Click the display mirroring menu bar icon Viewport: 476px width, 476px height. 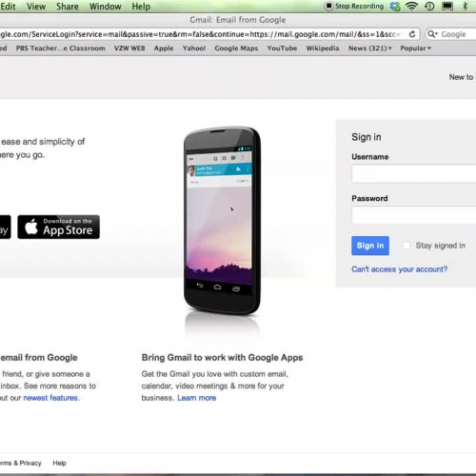(x=447, y=6)
